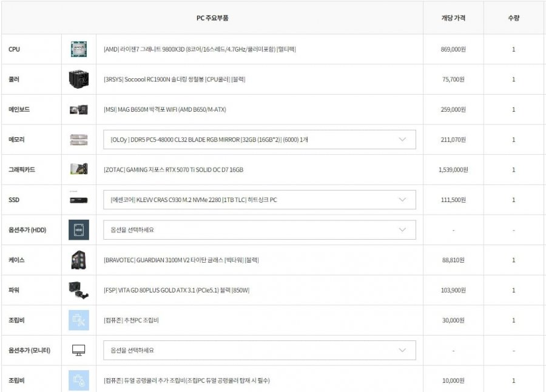The width and height of the screenshot is (546, 392).
Task: Click the power supply price 103,900원
Action: tap(453, 290)
